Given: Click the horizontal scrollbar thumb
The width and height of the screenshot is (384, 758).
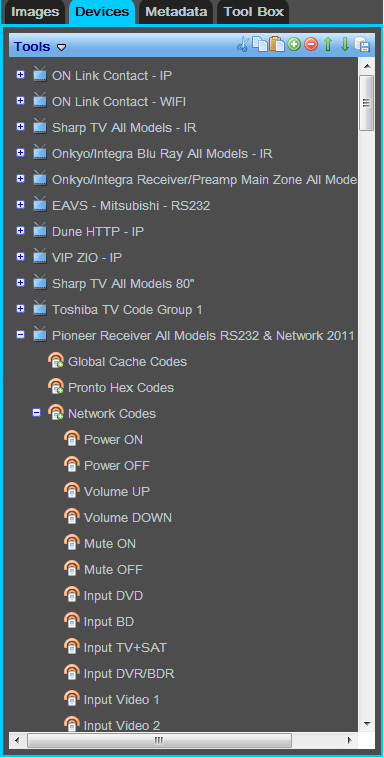Looking at the screenshot, I should (160, 740).
